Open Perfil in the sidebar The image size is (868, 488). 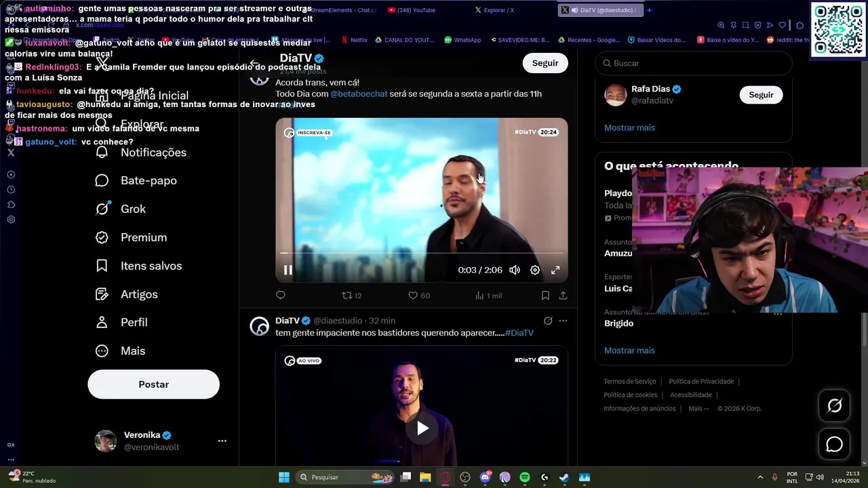coord(121,322)
